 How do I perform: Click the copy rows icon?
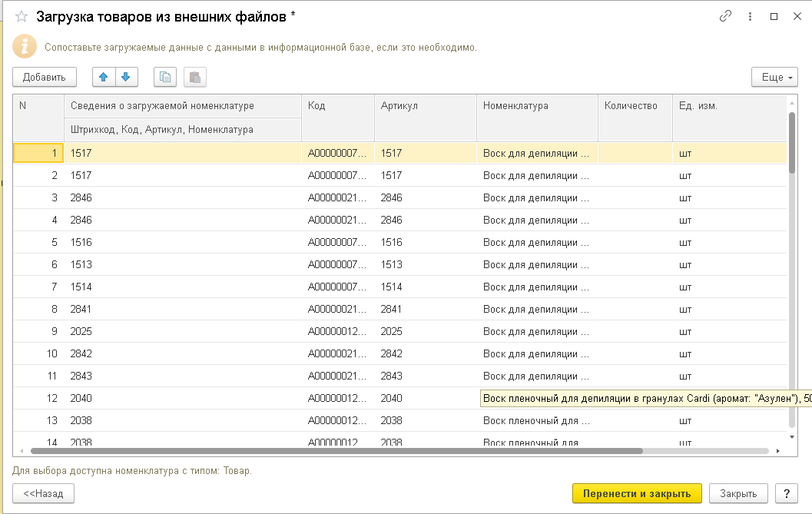(x=165, y=77)
